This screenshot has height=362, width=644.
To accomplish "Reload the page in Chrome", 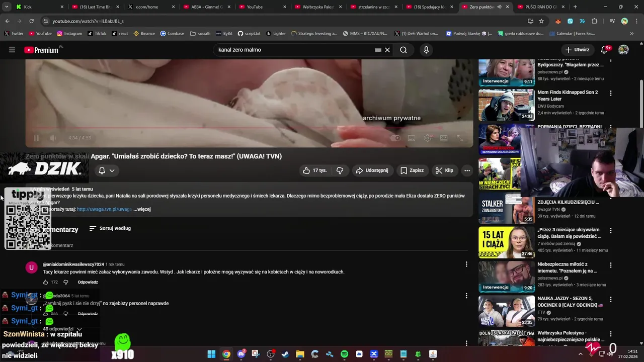I will [31, 21].
